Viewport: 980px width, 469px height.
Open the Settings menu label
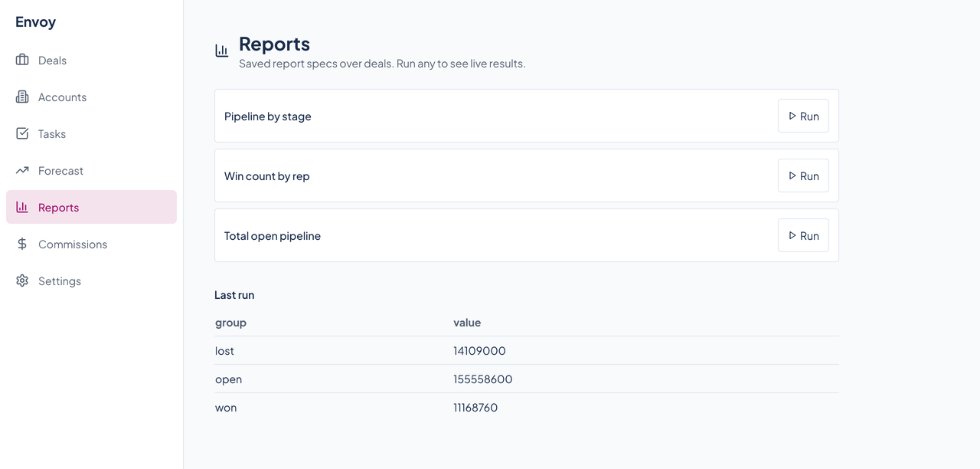(x=60, y=281)
